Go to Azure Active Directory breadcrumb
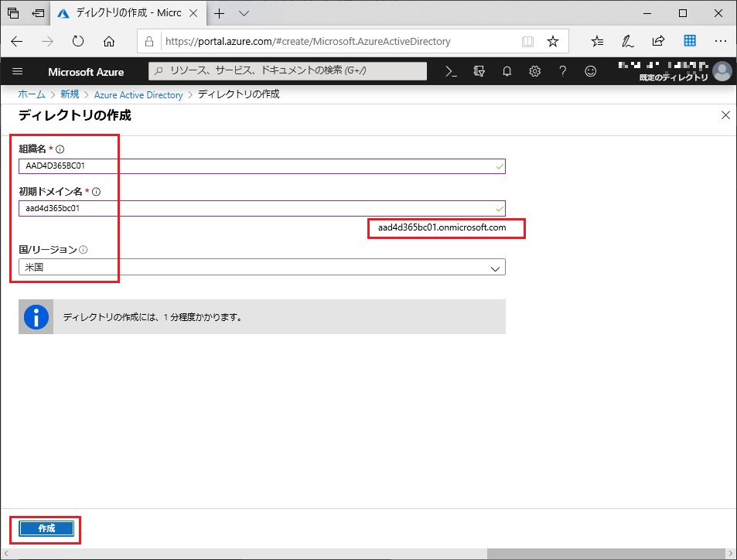Viewport: 737px width, 560px height. [x=138, y=95]
